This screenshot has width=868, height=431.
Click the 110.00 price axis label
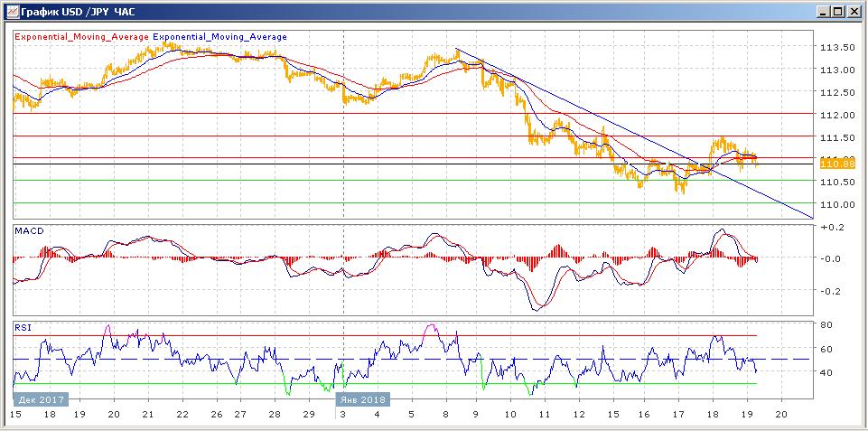836,204
